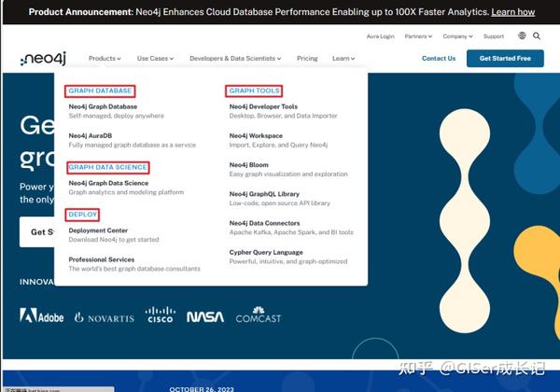Screen dimensions: 560x392
Task: Open Cypher Query Language menu item
Action: (x=265, y=252)
